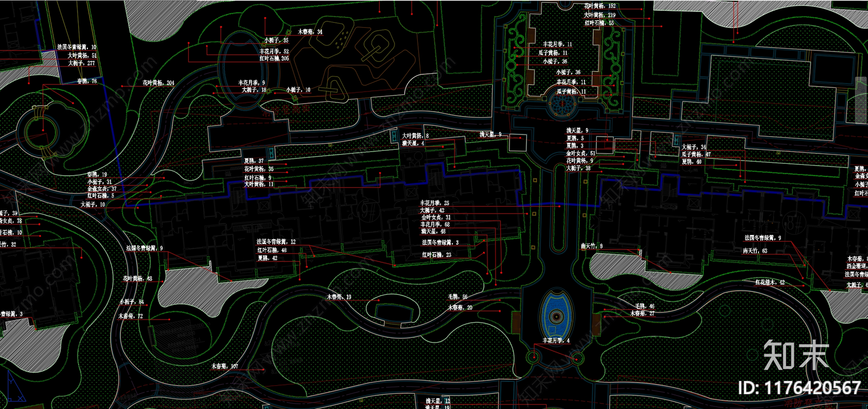868x409 pixels.
Task: Select the '春鹃, 19' annotation
Action: 97,175
